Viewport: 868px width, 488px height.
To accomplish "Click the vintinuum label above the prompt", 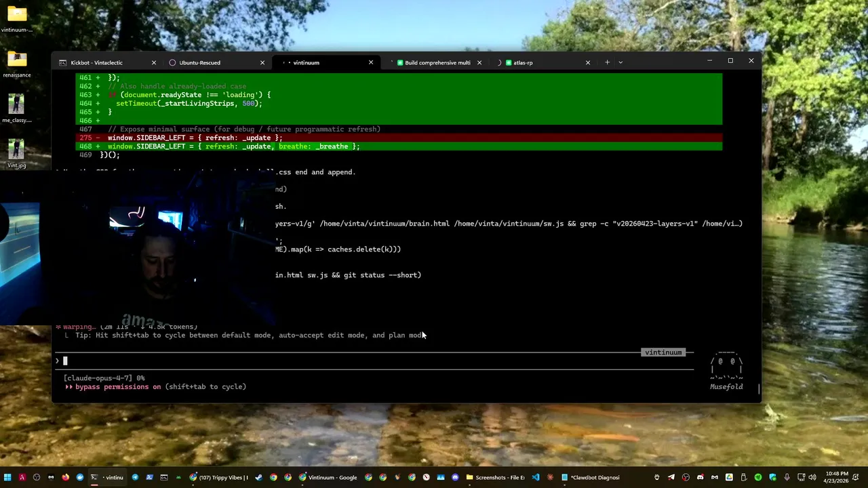I will pos(663,352).
